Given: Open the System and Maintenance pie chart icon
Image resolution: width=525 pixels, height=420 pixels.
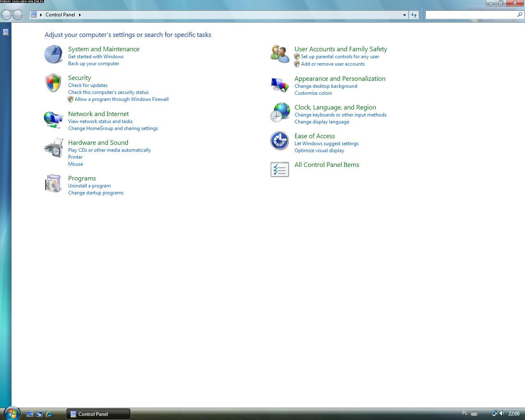Looking at the screenshot, I should click(53, 55).
